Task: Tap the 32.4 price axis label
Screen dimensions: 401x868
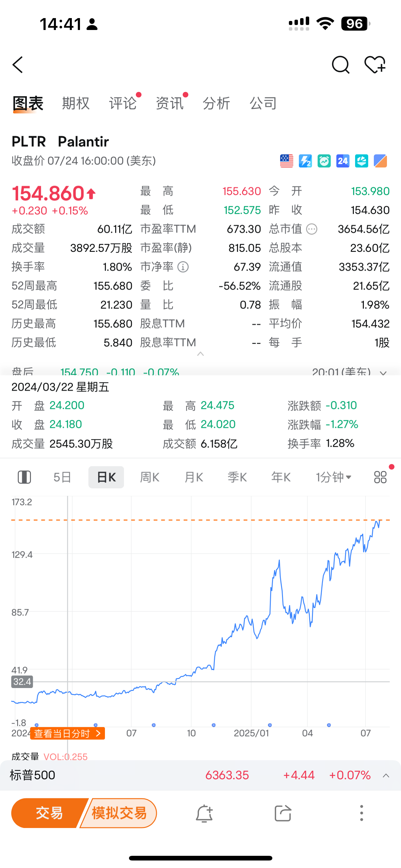Action: tap(22, 682)
